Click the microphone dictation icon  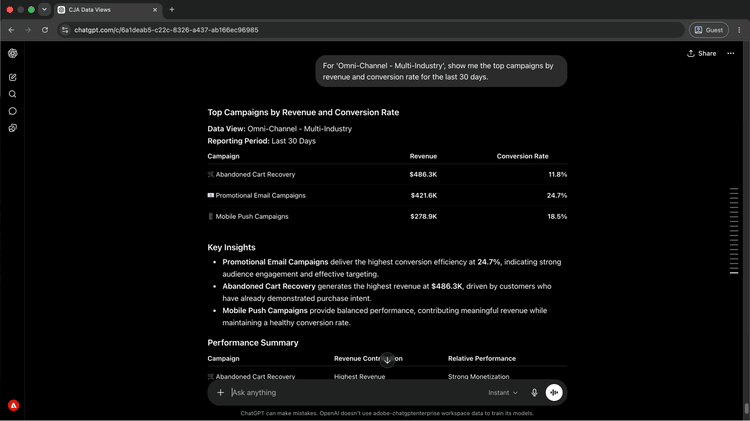534,392
